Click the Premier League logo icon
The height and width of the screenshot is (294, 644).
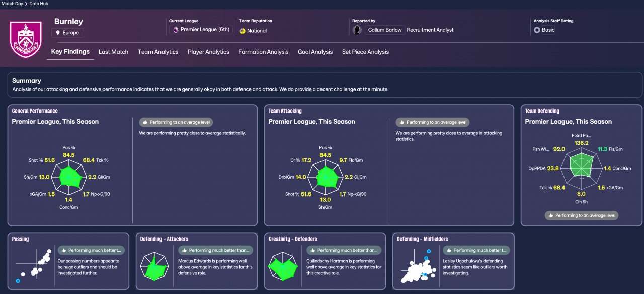[x=176, y=30]
